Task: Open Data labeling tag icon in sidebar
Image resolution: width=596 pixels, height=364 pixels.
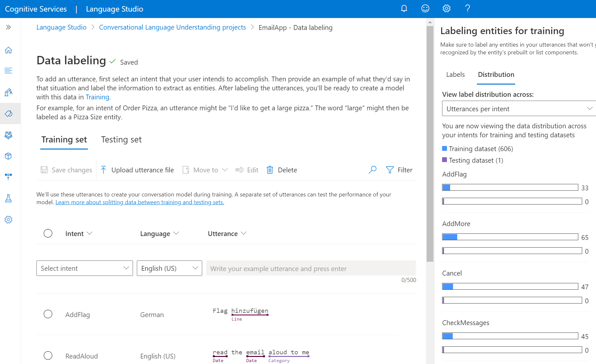Action: point(9,114)
